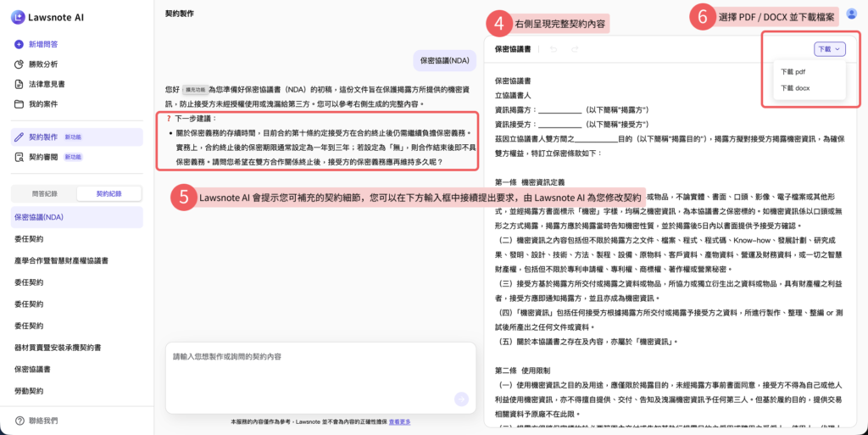Image resolution: width=868 pixels, height=435 pixels.
Task: Click the 擴充功能 tag in the reply
Action: [x=195, y=90]
